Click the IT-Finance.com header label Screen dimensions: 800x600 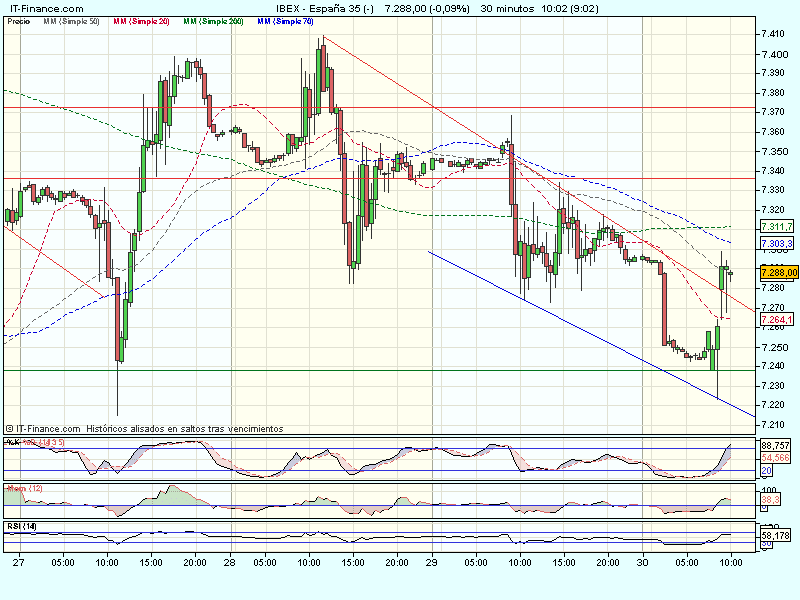point(46,9)
